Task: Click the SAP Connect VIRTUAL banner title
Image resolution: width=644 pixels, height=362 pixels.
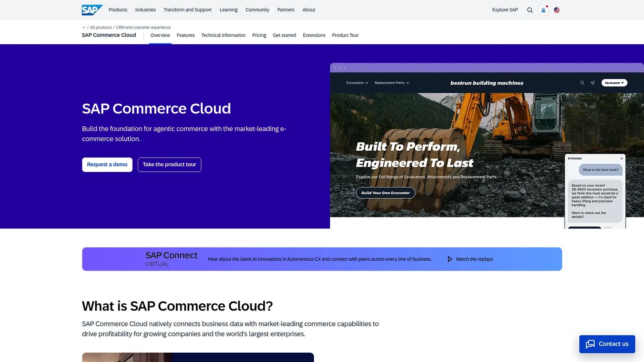Action: coord(171,259)
